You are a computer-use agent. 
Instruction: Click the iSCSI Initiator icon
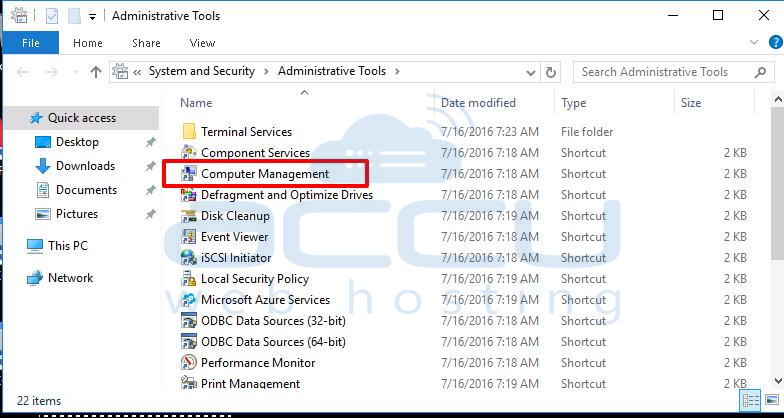[x=188, y=258]
